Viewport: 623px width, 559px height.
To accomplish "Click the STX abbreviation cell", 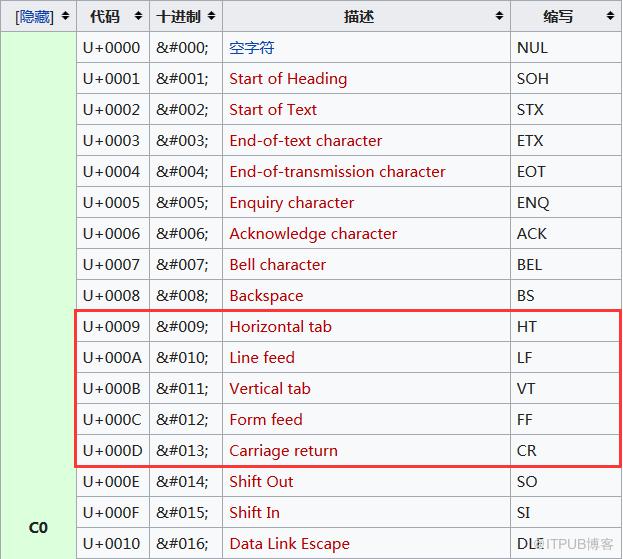I will click(x=566, y=110).
